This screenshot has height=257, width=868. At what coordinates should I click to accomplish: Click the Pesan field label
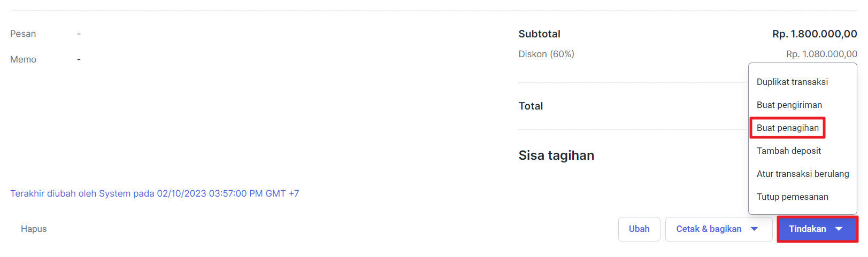click(23, 34)
